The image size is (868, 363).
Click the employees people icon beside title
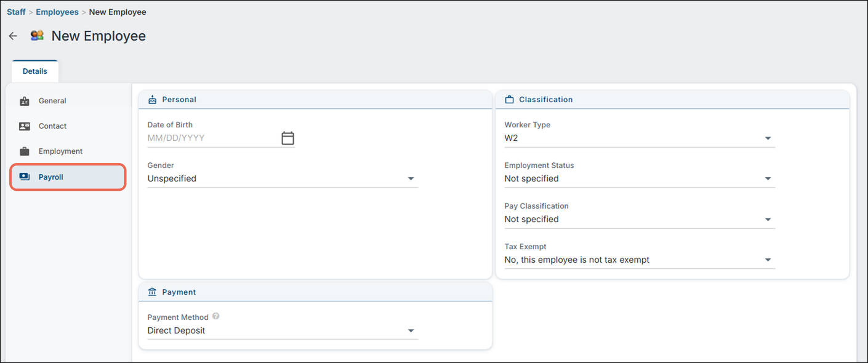[37, 36]
